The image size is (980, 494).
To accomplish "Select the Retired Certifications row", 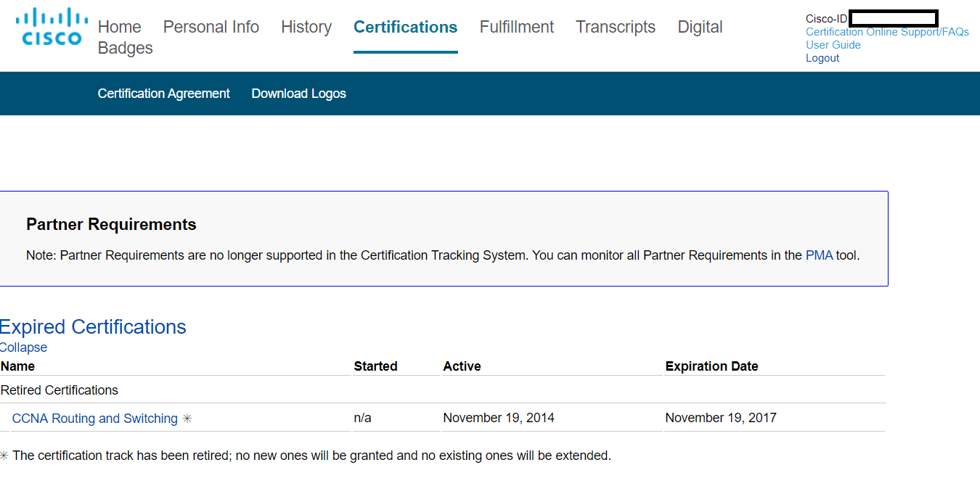I will pyautogui.click(x=442, y=390).
